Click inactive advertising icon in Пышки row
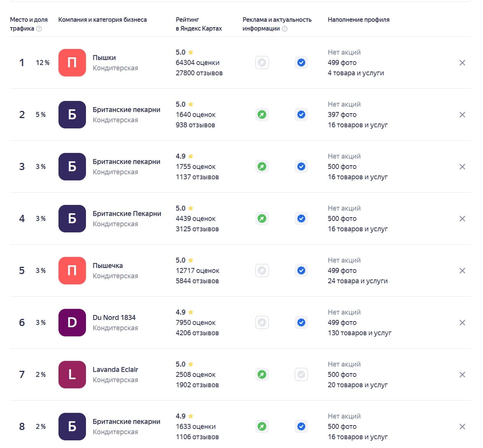483x448 pixels. pyautogui.click(x=262, y=63)
